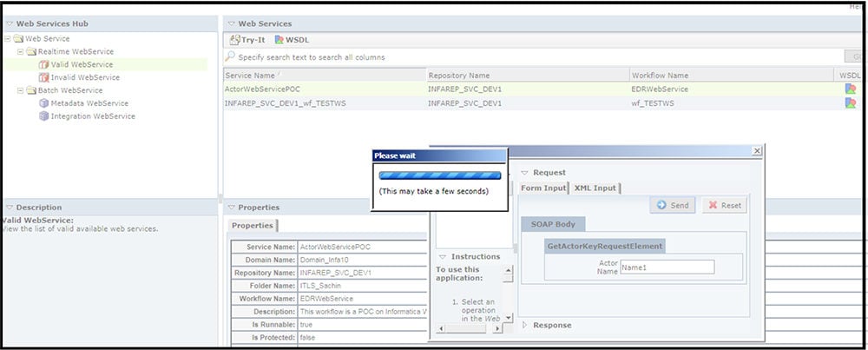Click the Metadata WebService cube icon
This screenshot has width=868, height=350.
[43, 103]
